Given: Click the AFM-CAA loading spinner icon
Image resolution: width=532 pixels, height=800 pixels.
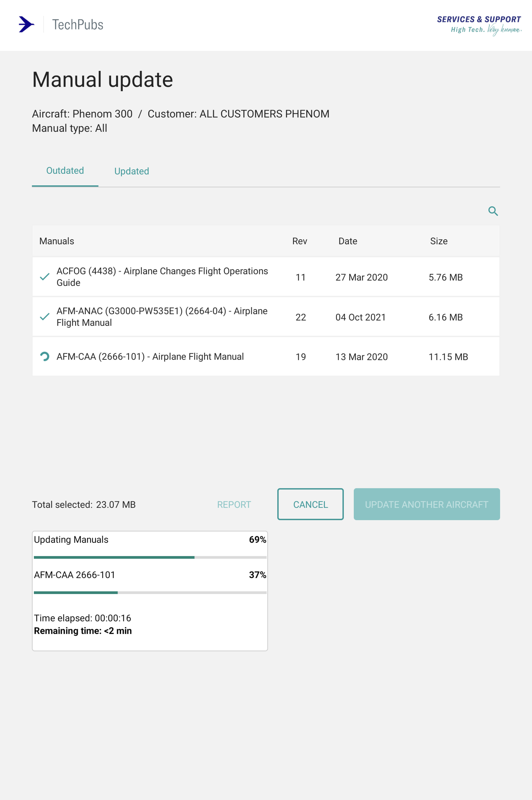Looking at the screenshot, I should click(45, 357).
